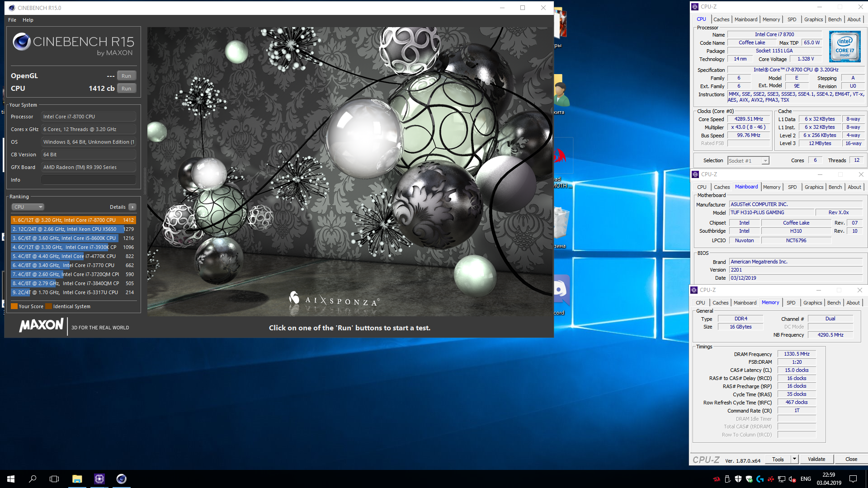Screen dimensions: 868x488
Task: Open the Windows Start menu
Action: 11,479
